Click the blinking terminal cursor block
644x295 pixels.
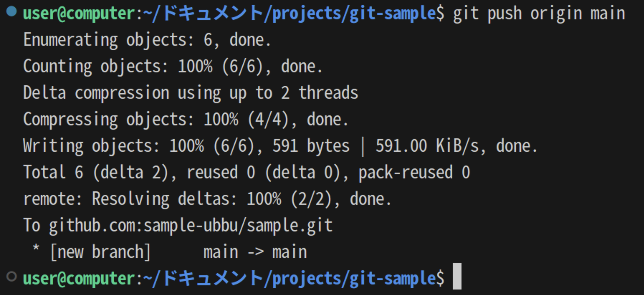click(x=457, y=276)
